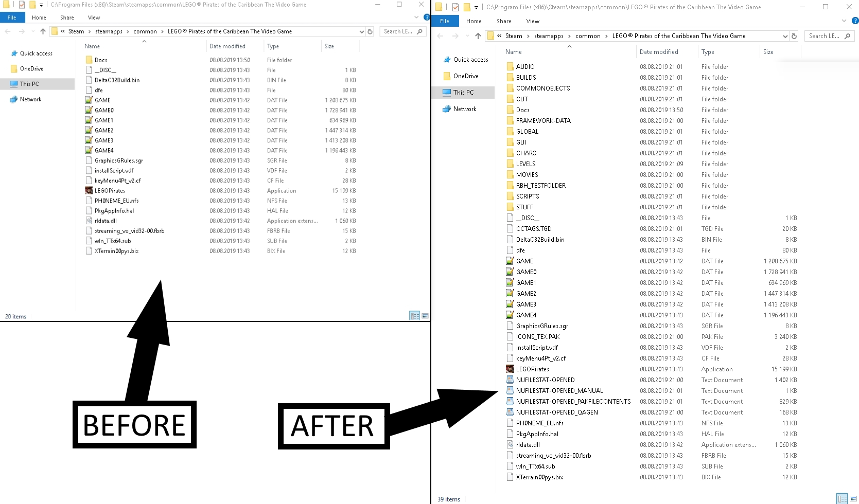Screen dimensions: 859x504
Task: Open recent locations dropdown in AFTER window
Action: [x=467, y=36]
